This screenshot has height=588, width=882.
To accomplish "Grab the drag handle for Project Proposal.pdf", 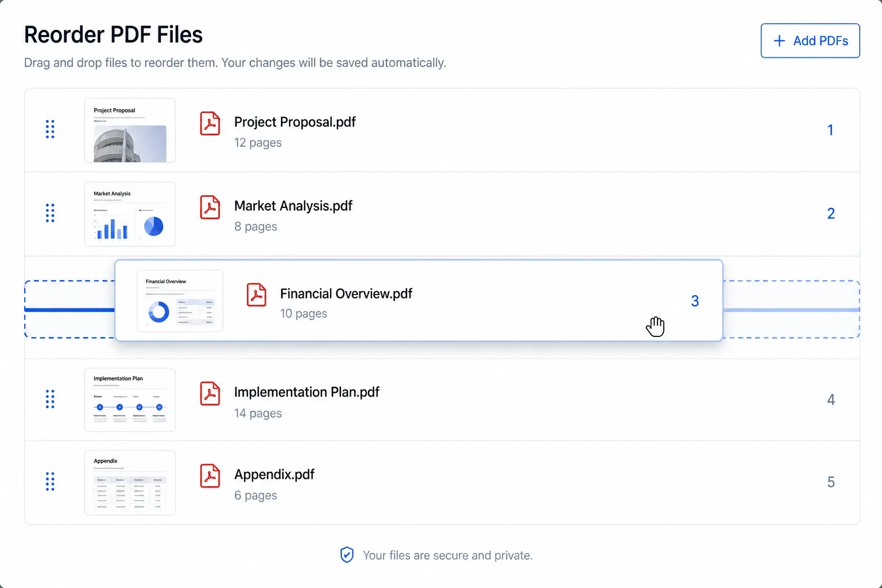I will [50, 129].
